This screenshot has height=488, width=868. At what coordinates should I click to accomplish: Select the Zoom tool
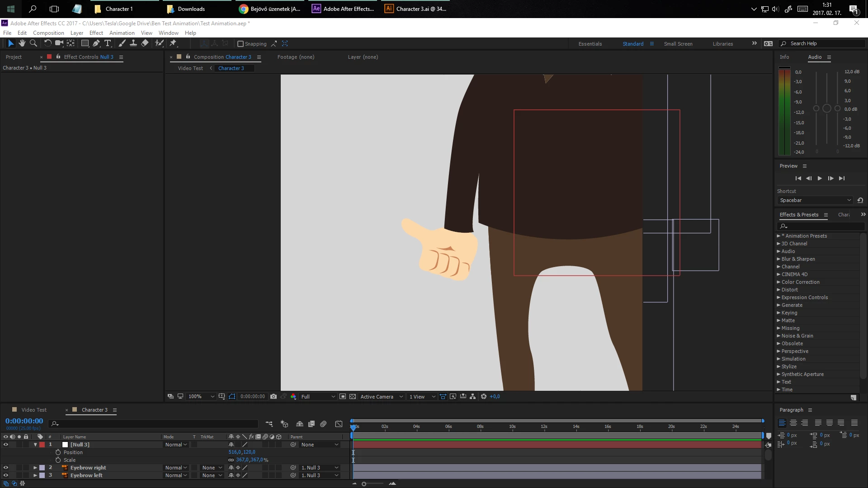[33, 43]
